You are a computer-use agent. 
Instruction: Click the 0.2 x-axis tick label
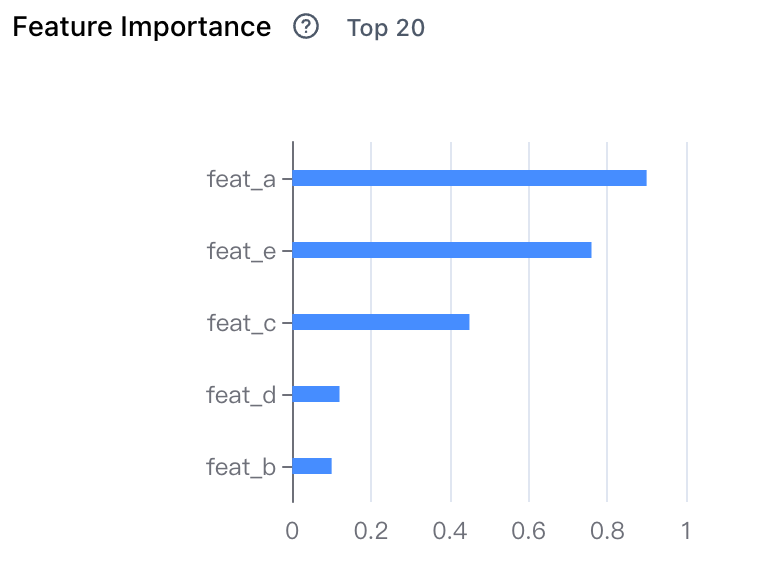point(371,531)
